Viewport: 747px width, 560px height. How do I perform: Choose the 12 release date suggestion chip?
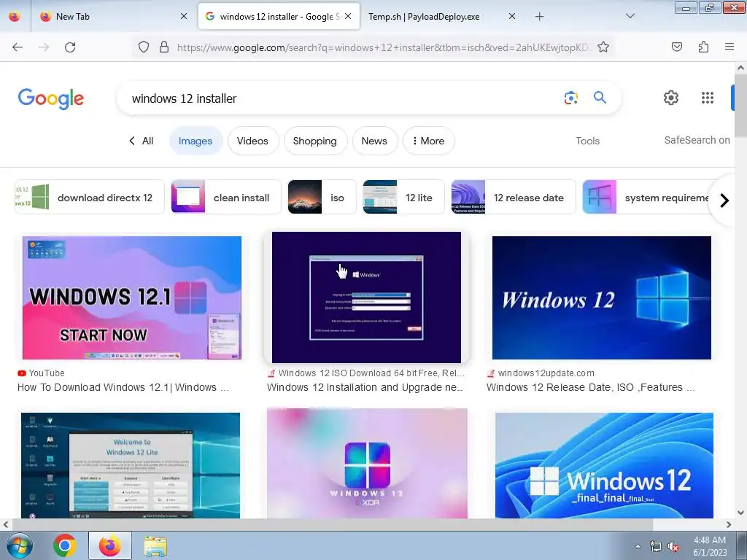(514, 197)
